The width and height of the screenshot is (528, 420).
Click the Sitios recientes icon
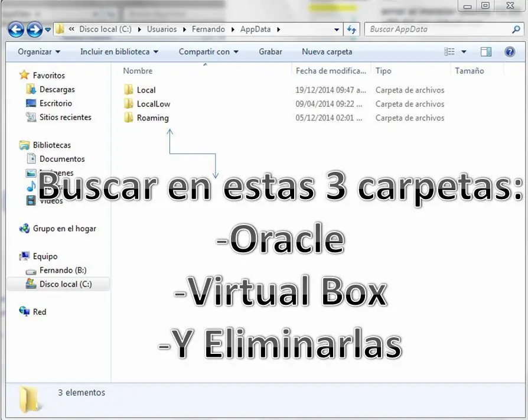(31, 117)
